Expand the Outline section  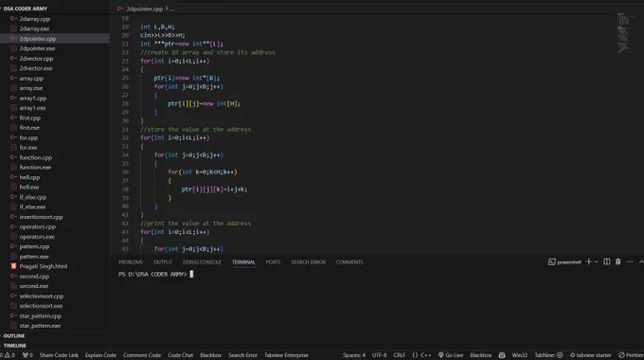click(x=14, y=335)
